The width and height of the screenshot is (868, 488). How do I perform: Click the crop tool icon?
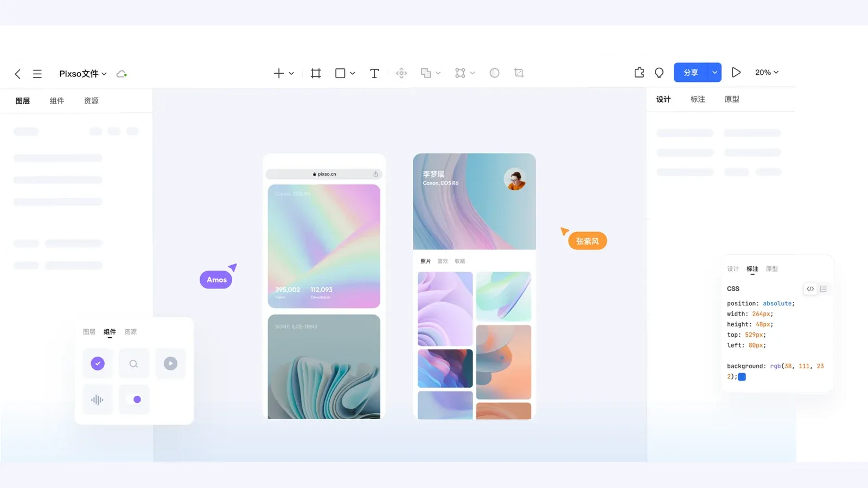(x=519, y=73)
